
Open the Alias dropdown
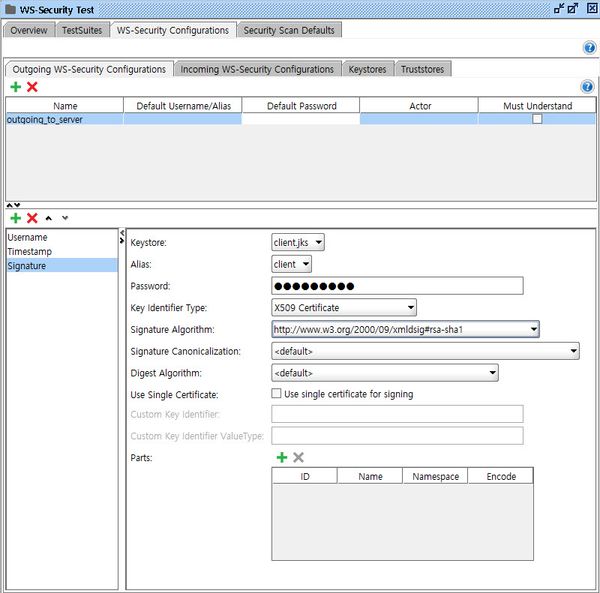[292, 264]
